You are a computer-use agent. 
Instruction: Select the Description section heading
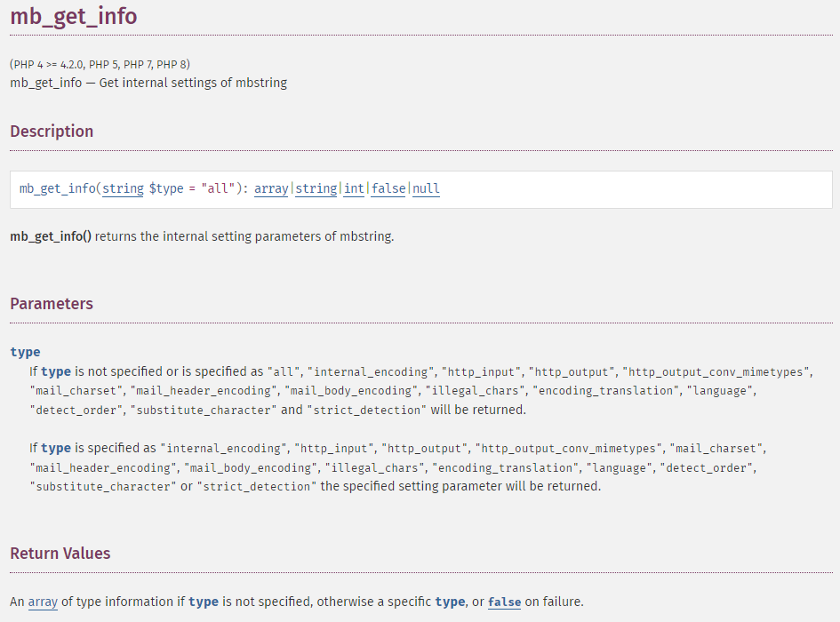[52, 132]
